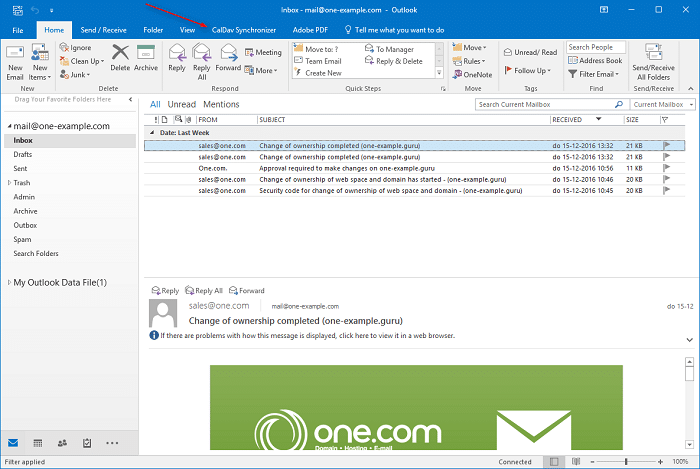Show only Unread messages
This screenshot has height=469, width=700.
pos(181,104)
